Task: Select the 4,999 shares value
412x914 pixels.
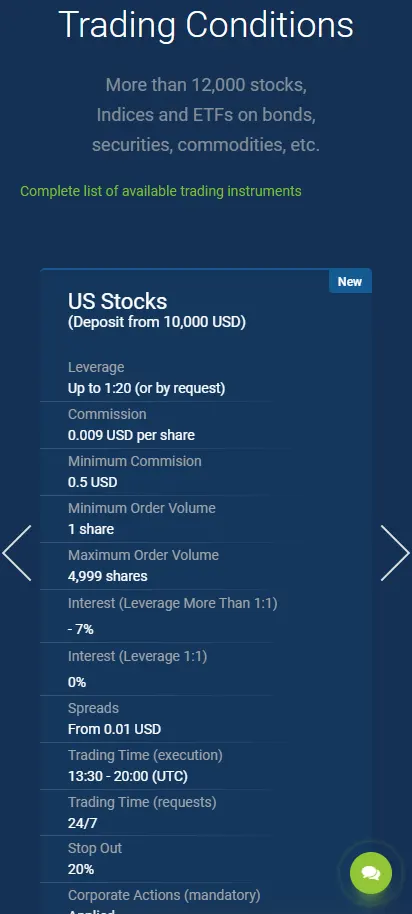Action: click(x=108, y=576)
